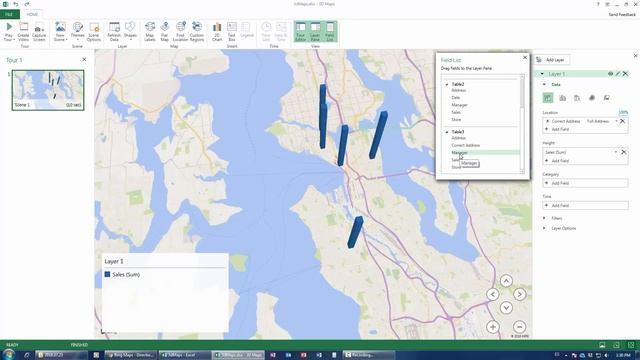Click the Field List vertical scrollbar
640x360 pixels.
522,124
